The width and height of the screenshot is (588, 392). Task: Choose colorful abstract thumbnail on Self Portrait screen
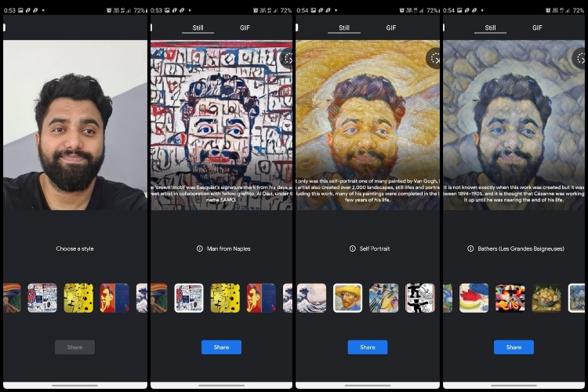click(384, 298)
